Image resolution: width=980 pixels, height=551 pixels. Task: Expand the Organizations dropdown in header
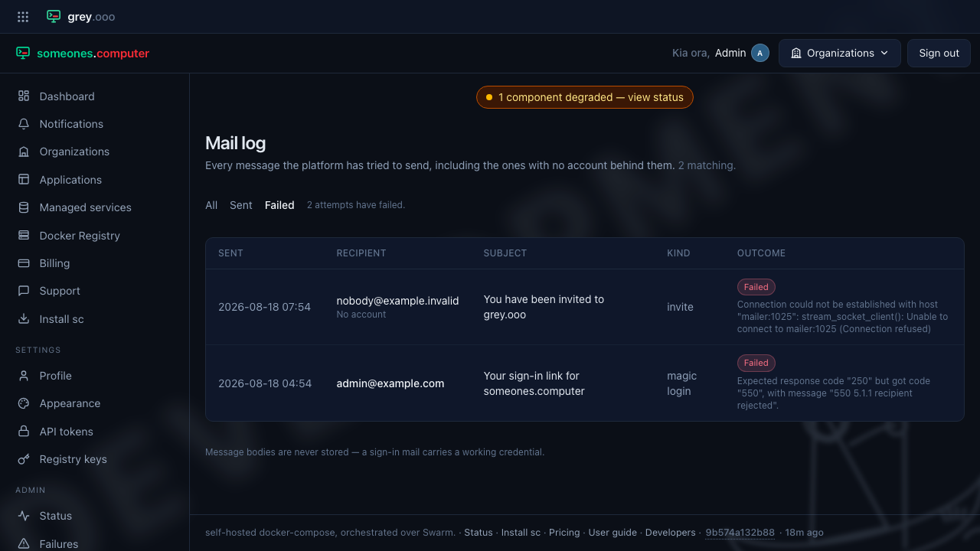coord(840,53)
